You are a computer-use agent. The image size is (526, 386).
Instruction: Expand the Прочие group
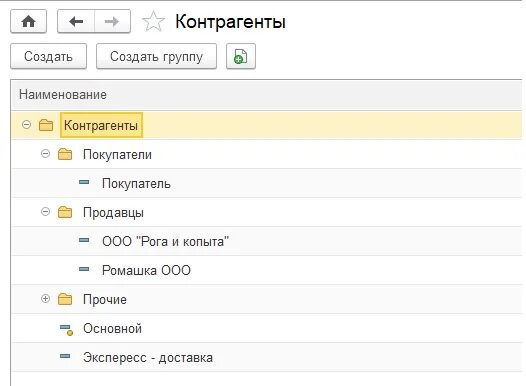point(45,298)
